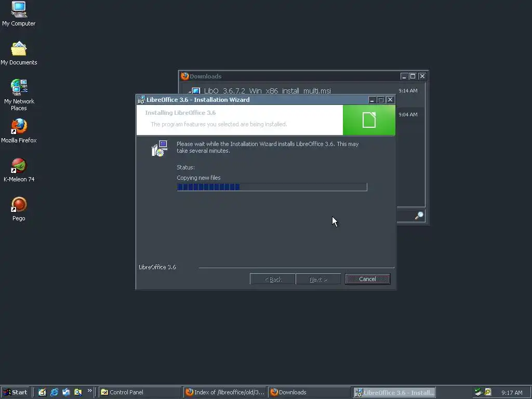Viewport: 532px width, 399px height.
Task: Click the magnifier search icon in Downloads window
Action: pos(419,216)
